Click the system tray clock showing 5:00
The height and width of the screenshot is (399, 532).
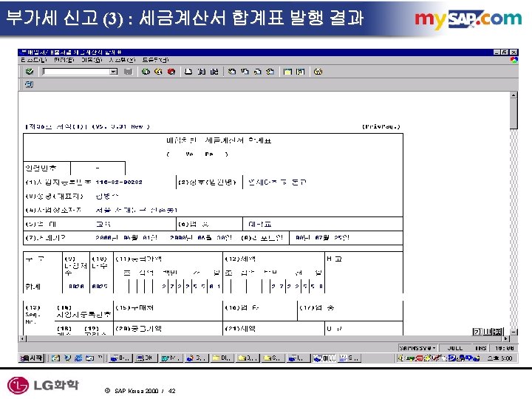[x=499, y=358]
